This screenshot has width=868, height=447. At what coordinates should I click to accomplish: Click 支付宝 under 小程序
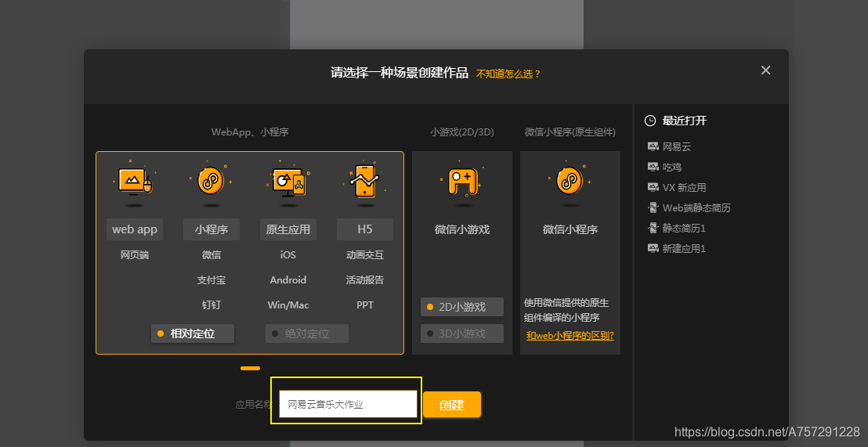pos(212,280)
